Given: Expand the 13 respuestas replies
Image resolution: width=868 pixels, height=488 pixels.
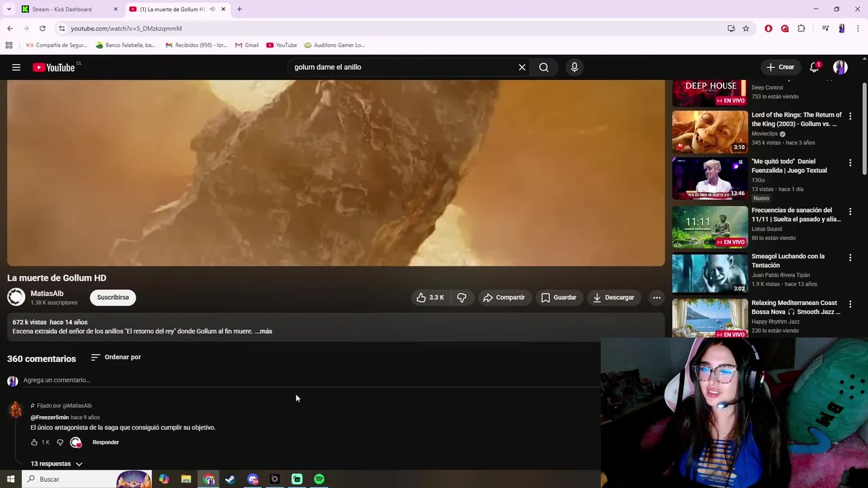Looking at the screenshot, I should click(57, 464).
